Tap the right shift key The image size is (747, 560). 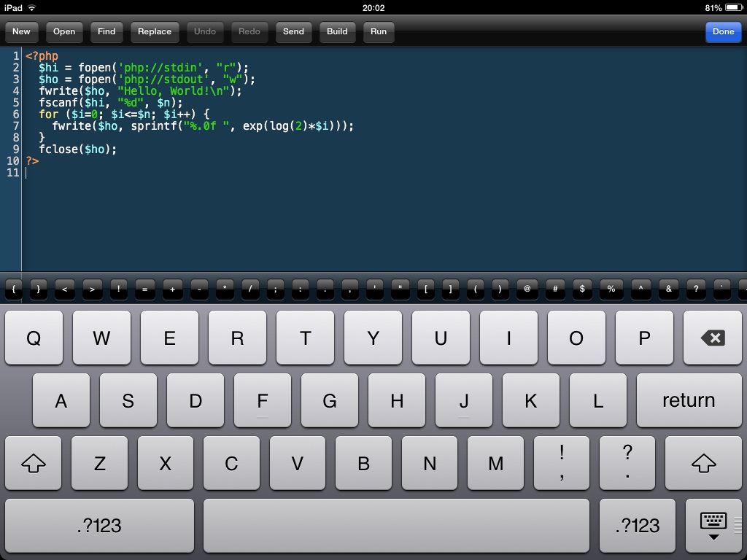703,463
